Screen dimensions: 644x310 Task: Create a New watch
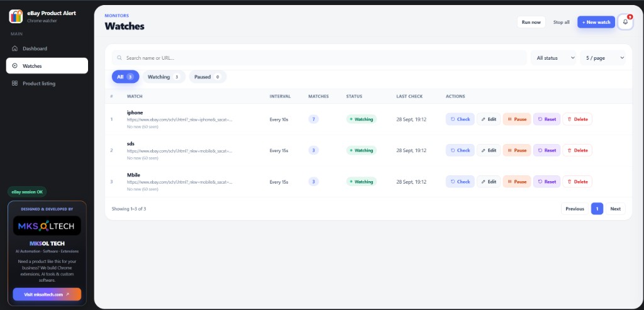coord(596,22)
